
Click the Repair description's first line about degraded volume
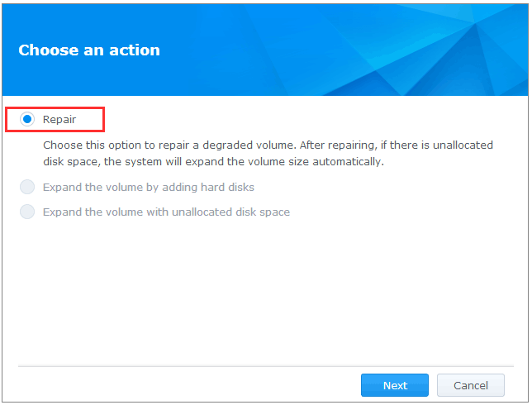[268, 145]
